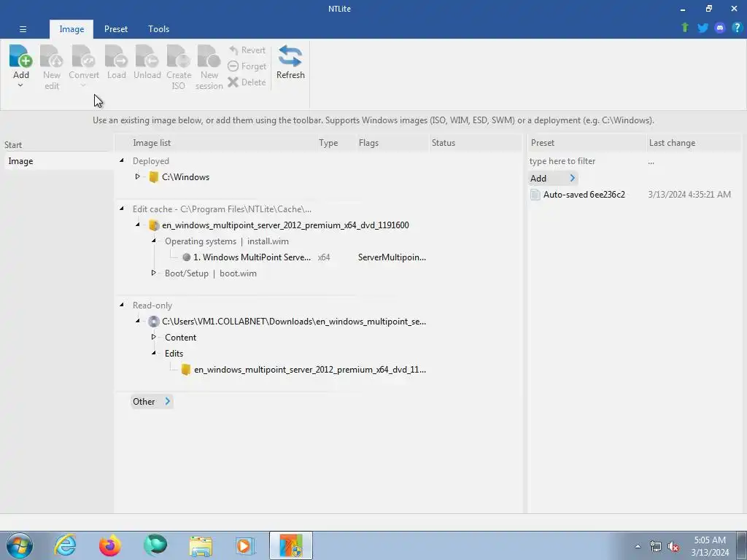Switch to the Image tab
The height and width of the screenshot is (560, 747).
[71, 29]
